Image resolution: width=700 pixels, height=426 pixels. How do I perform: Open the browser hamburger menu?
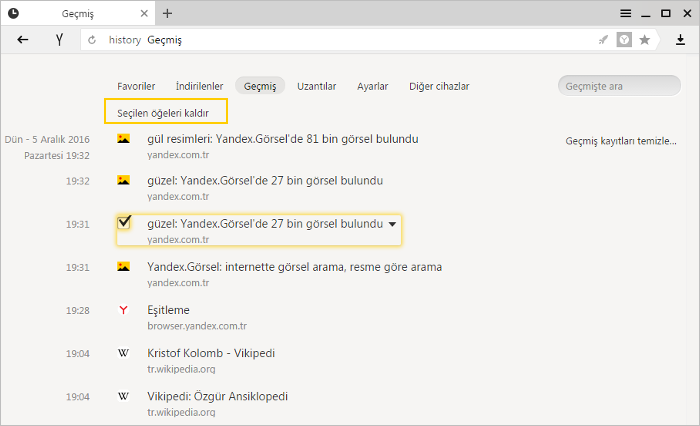(625, 13)
